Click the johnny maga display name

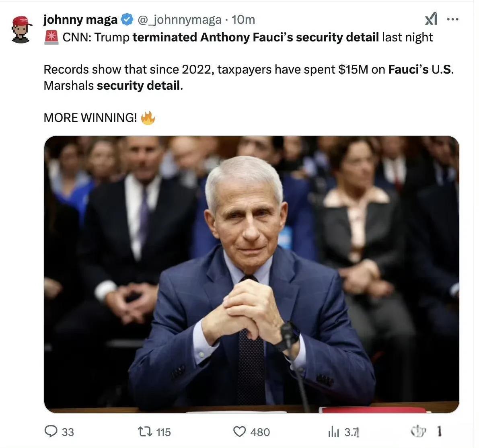pyautogui.click(x=80, y=20)
